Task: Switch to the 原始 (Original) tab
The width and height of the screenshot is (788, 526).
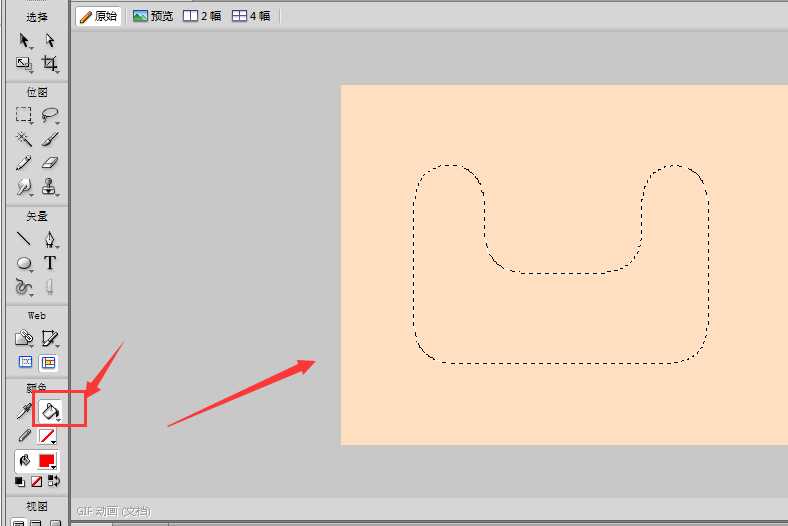Action: [x=98, y=16]
